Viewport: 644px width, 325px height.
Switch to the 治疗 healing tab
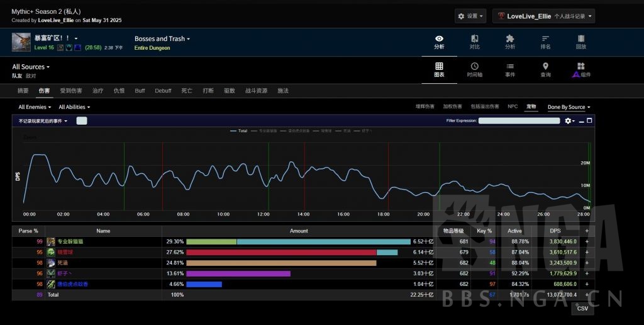click(97, 91)
